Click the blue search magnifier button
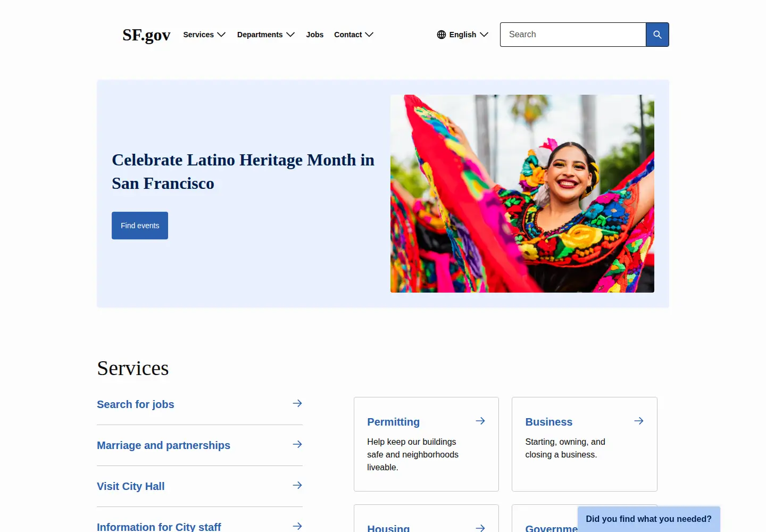The width and height of the screenshot is (766, 532). (657, 35)
